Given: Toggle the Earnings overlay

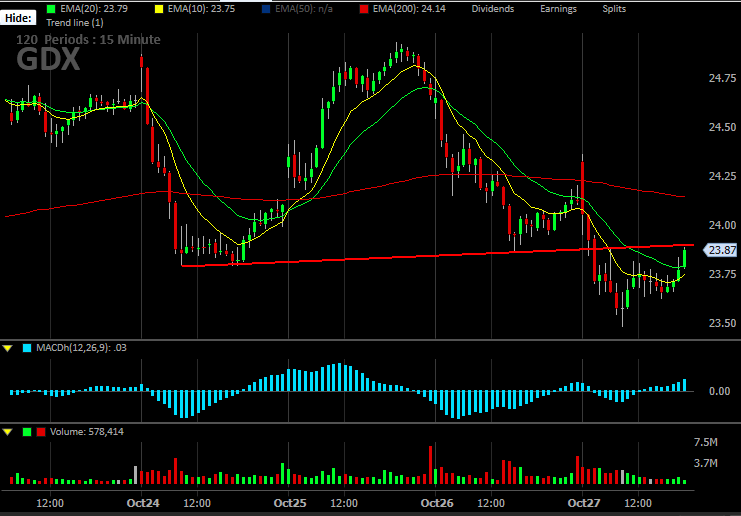Looking at the screenshot, I should click(558, 9).
